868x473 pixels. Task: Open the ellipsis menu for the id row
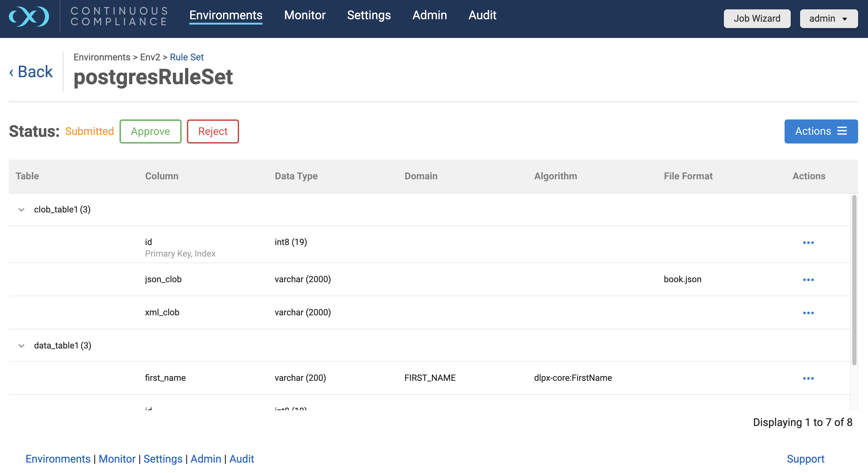pos(808,243)
